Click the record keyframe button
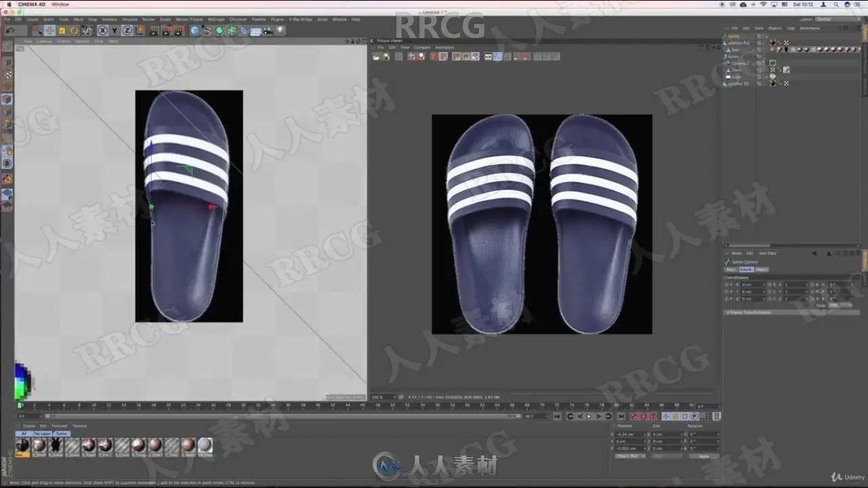The image size is (868, 488). coord(634,416)
